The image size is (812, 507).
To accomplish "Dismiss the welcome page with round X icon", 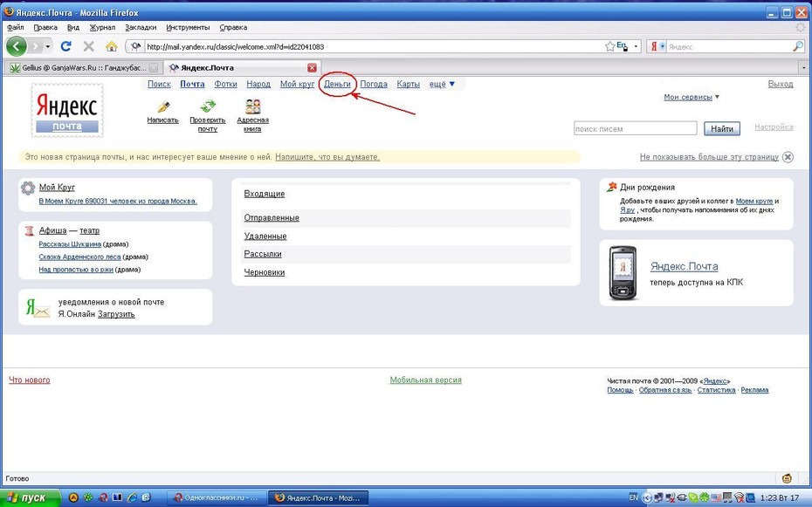I will (x=788, y=157).
